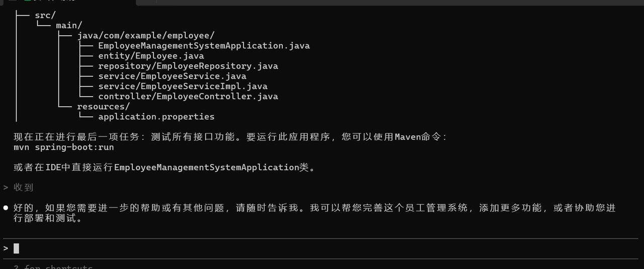644x269 pixels.
Task: Click the "java/com/example/employee/" path
Action: (x=146, y=36)
